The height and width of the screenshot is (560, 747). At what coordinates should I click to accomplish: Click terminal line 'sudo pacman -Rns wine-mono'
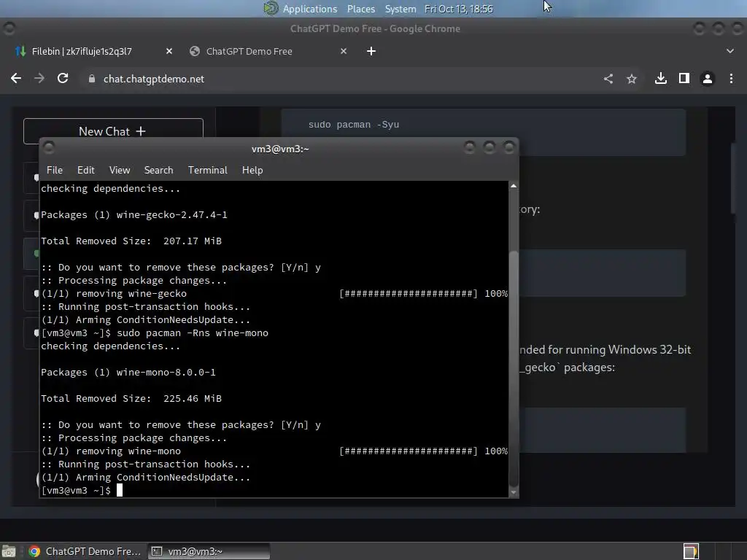(x=193, y=332)
